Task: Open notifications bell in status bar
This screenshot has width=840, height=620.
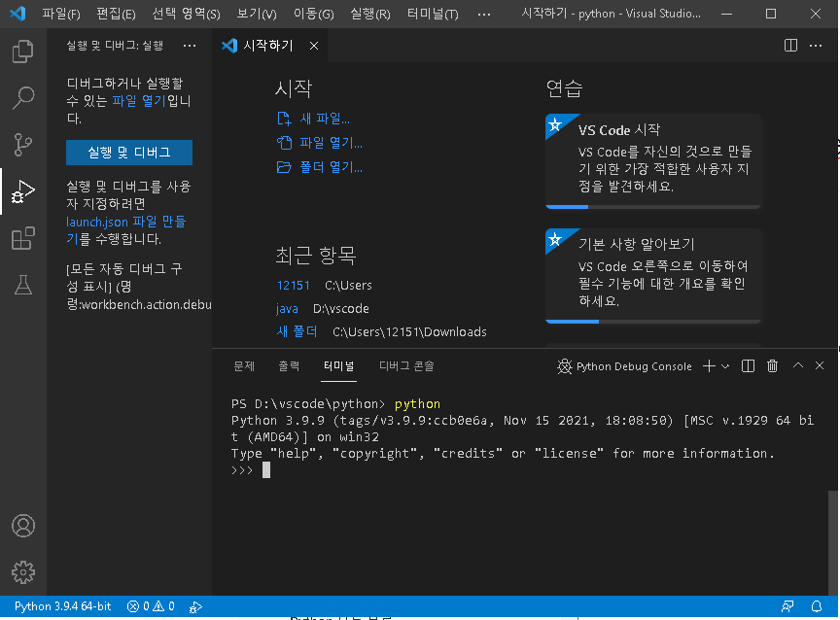Action: point(817,606)
